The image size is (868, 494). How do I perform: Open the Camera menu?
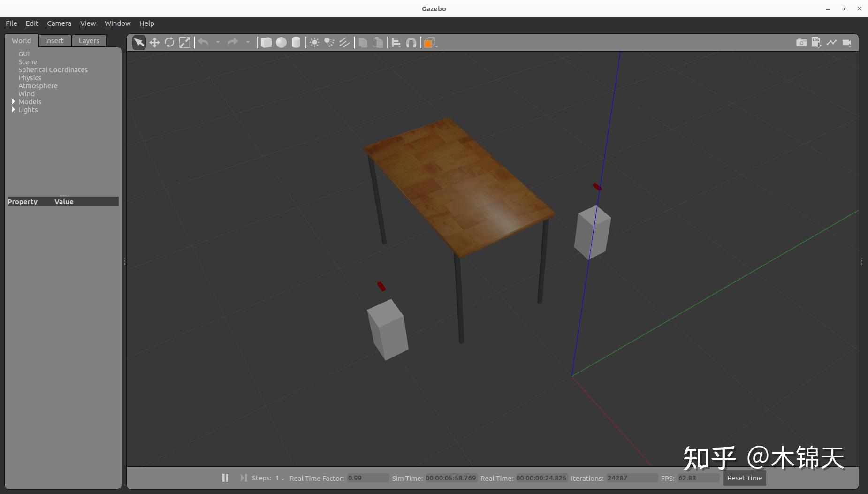[x=59, y=23]
